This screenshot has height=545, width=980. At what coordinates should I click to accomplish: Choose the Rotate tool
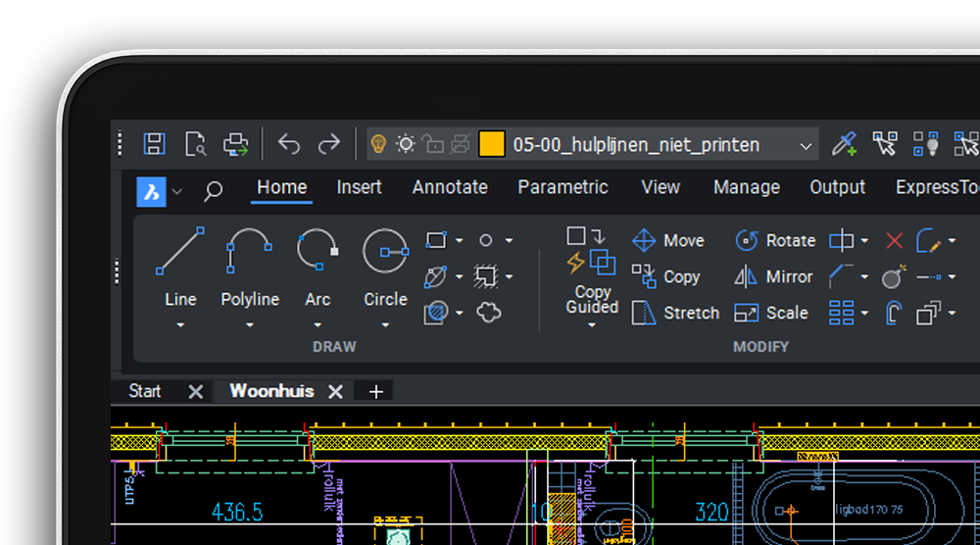(747, 241)
